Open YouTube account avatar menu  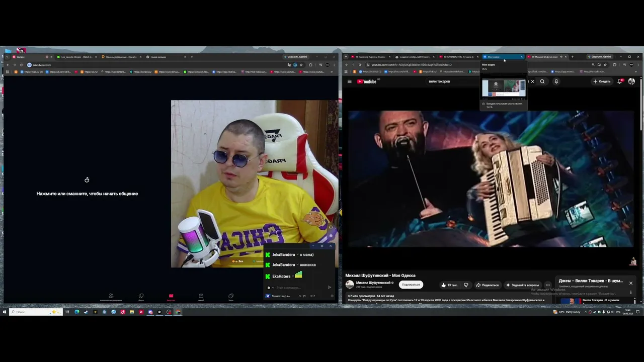click(x=631, y=81)
